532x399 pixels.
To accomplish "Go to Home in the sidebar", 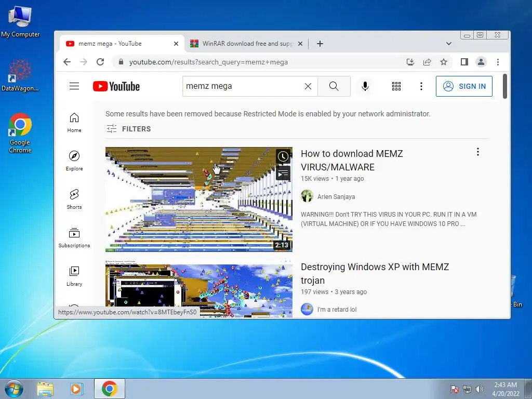I will tap(74, 123).
